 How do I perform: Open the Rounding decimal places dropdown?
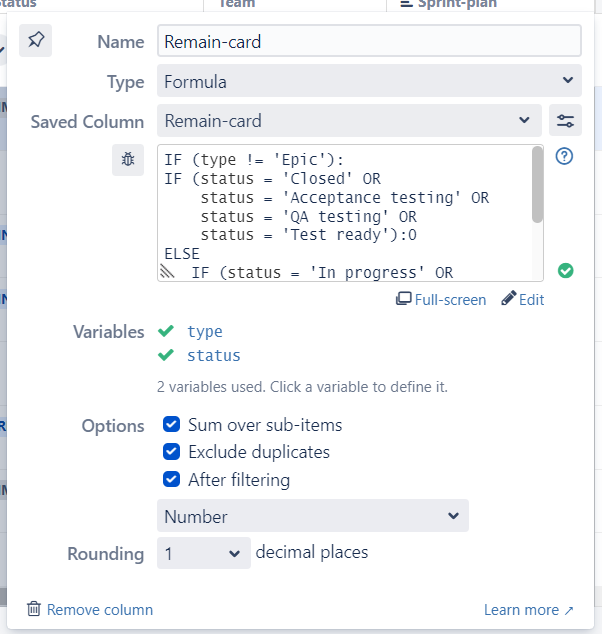204,553
